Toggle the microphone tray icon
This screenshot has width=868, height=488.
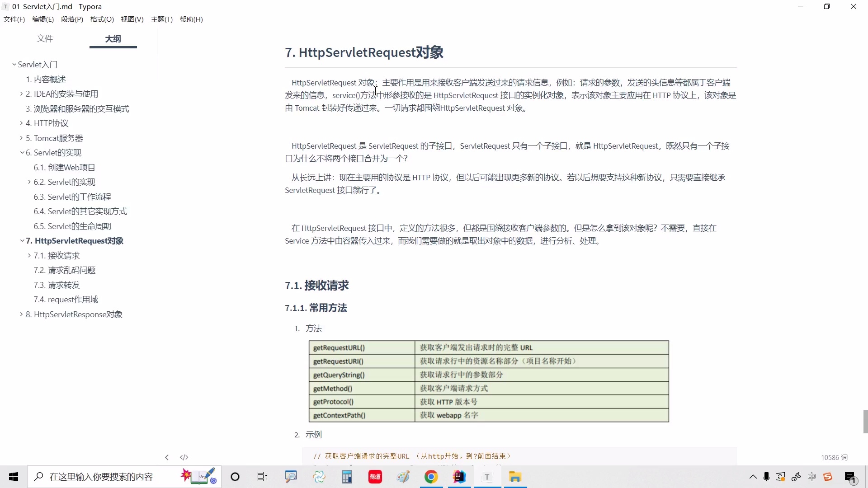766,477
